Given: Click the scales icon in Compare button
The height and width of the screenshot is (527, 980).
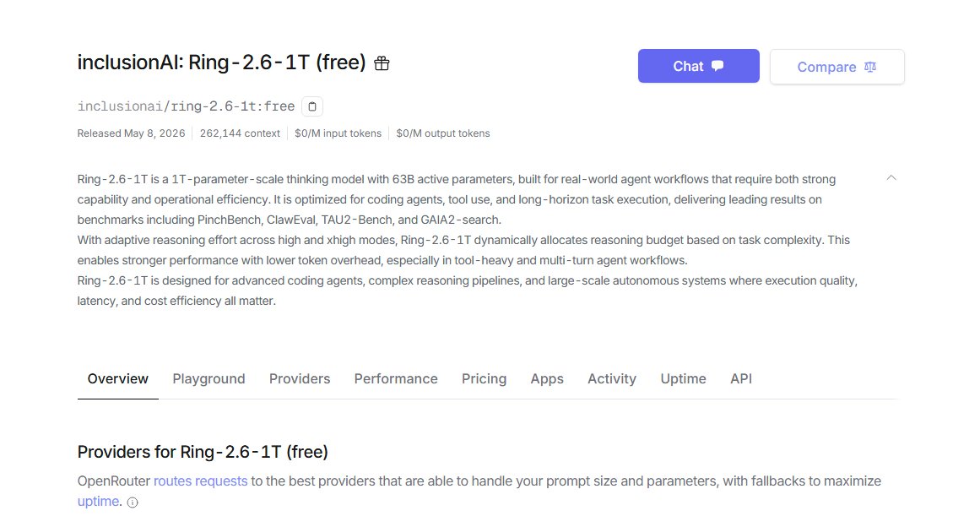Looking at the screenshot, I should pyautogui.click(x=870, y=67).
